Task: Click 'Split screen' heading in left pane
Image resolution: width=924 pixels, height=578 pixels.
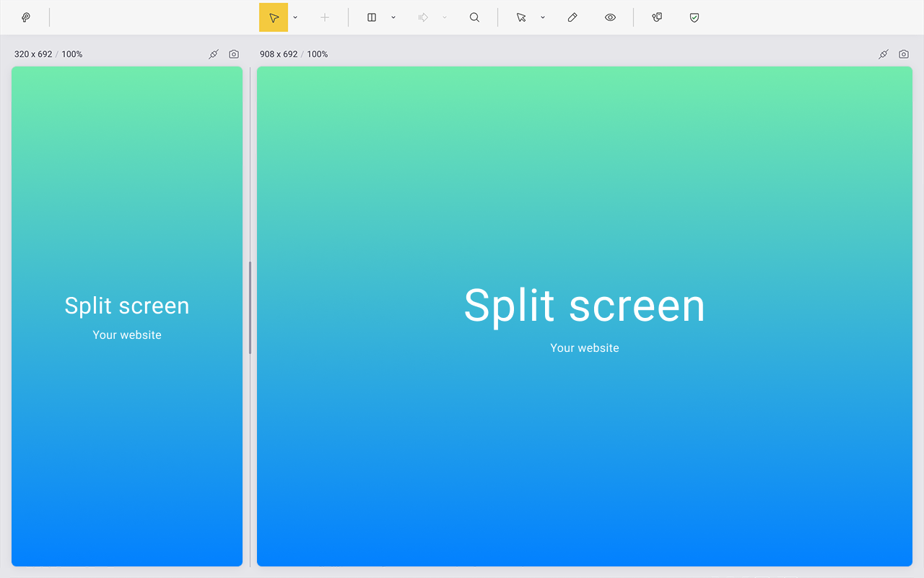Action: point(127,306)
